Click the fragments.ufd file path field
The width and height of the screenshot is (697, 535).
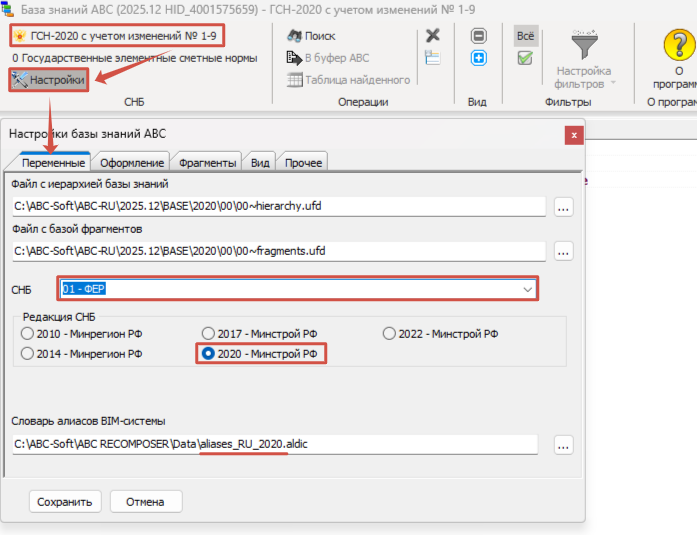(279, 251)
